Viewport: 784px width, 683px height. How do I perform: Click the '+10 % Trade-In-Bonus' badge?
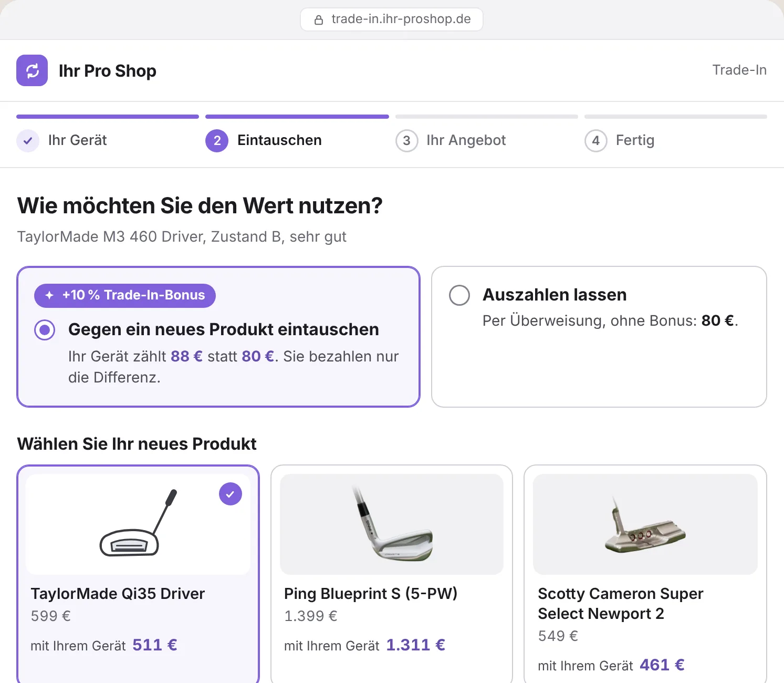pos(125,295)
